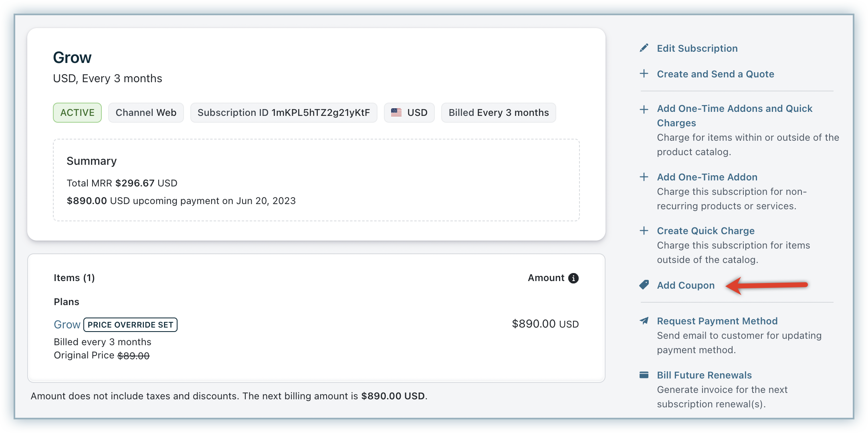Click the ACTIVE status badge
The height and width of the screenshot is (433, 868).
[x=77, y=113]
